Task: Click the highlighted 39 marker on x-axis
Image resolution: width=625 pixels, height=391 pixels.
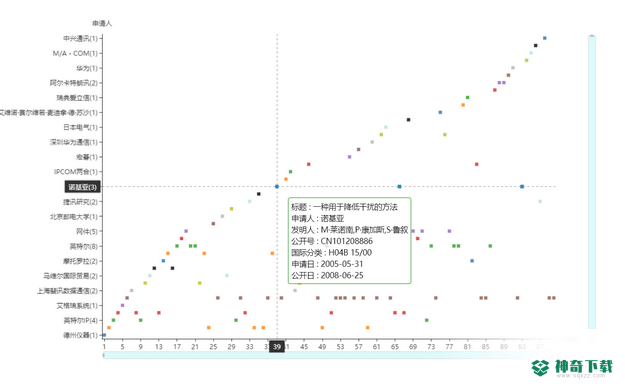Action: 277,347
